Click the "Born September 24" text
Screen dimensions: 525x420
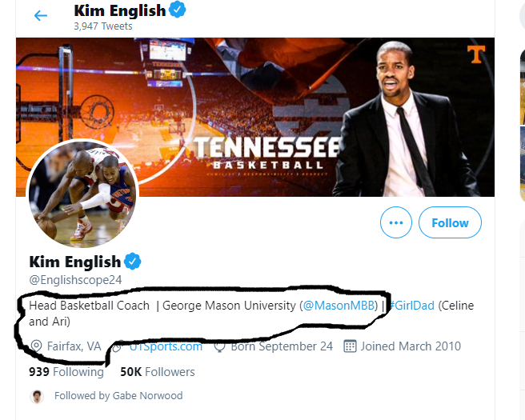(282, 346)
